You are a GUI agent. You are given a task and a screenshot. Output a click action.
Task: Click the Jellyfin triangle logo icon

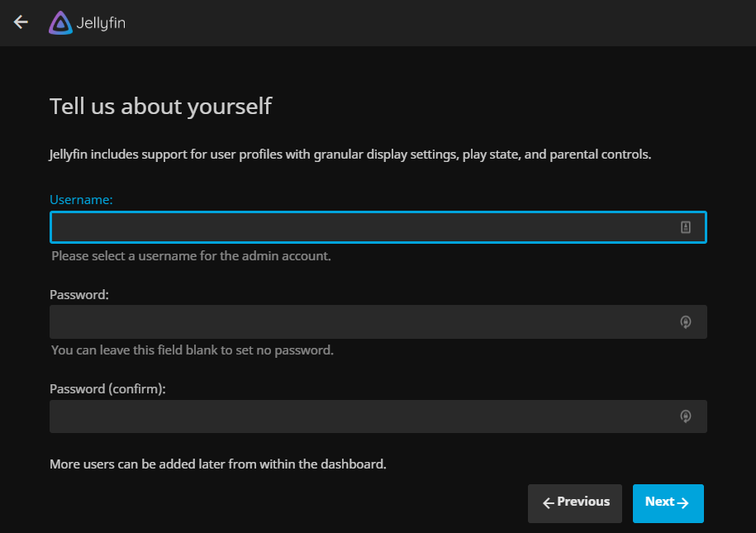pos(61,22)
